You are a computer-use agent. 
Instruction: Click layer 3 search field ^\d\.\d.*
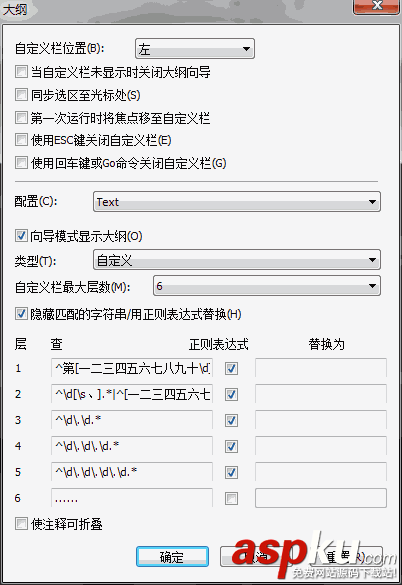(x=132, y=420)
